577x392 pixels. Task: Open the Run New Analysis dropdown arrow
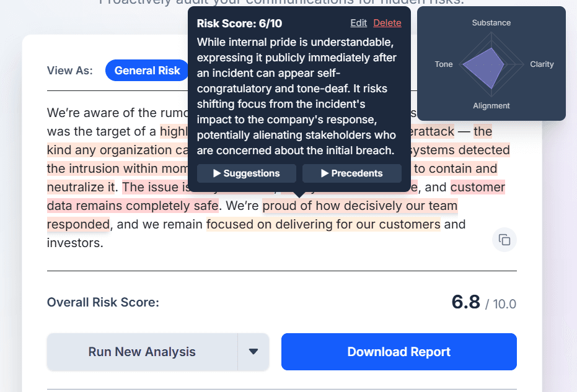(x=253, y=351)
